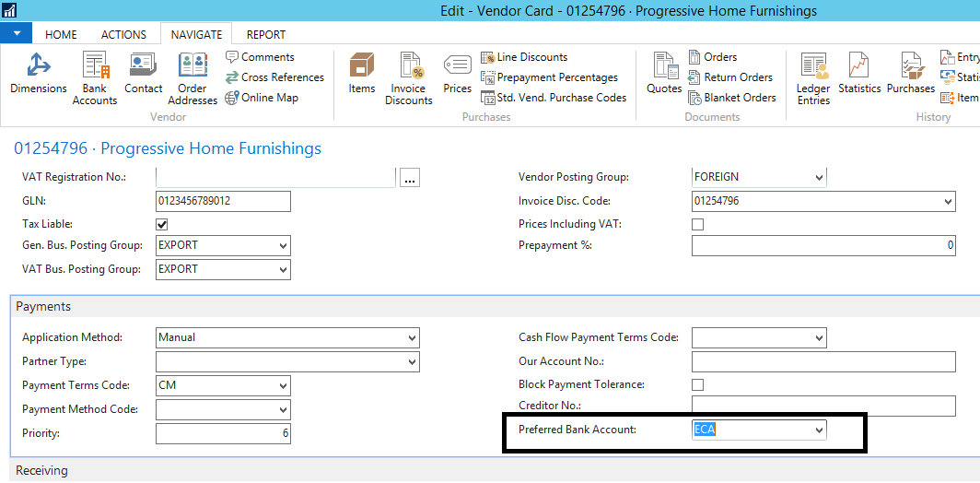Open Invoice Discounts
The width and height of the screenshot is (980, 483).
point(409,78)
